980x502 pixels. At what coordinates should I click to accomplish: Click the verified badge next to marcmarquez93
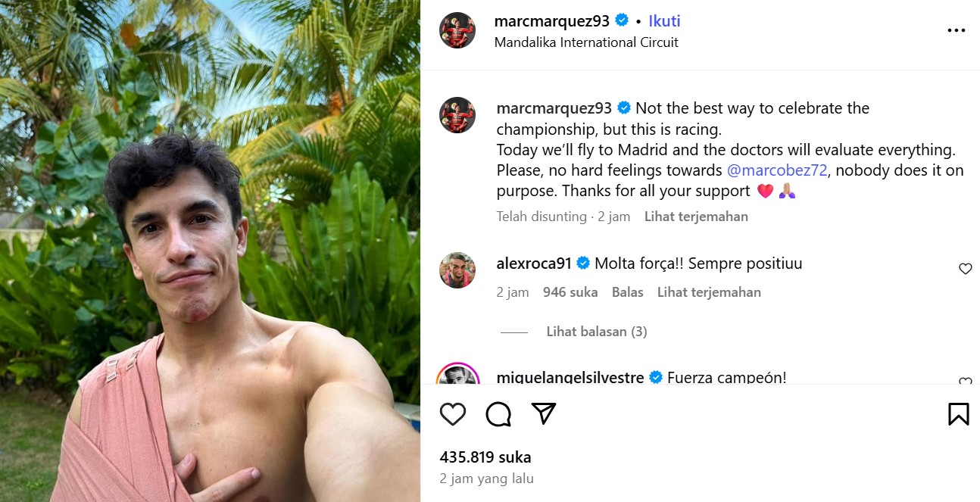click(x=620, y=20)
